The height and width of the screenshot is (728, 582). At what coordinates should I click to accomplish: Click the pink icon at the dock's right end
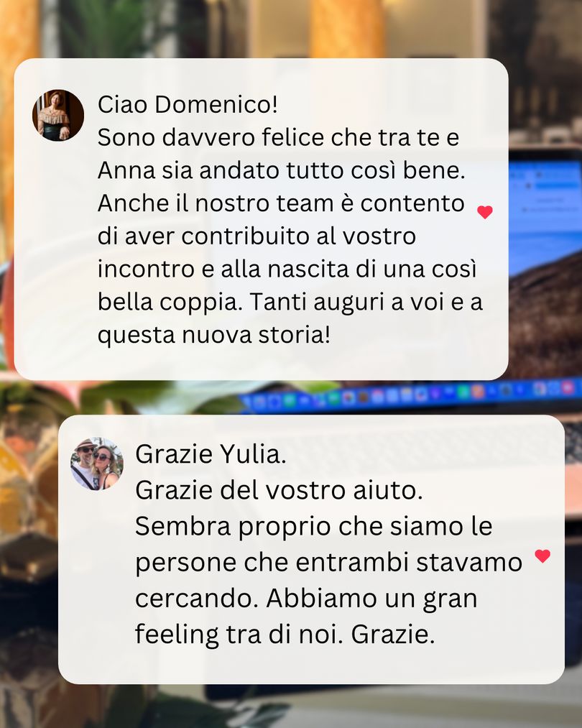click(567, 387)
